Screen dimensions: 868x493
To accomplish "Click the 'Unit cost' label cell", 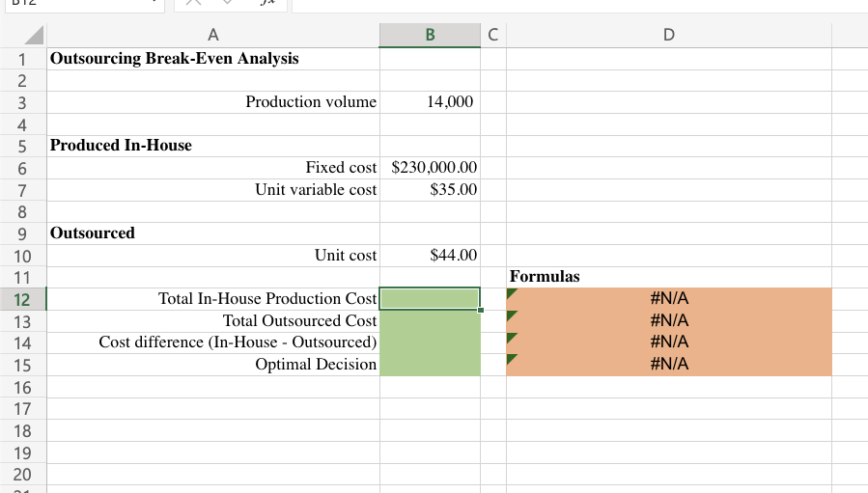I will click(213, 256).
